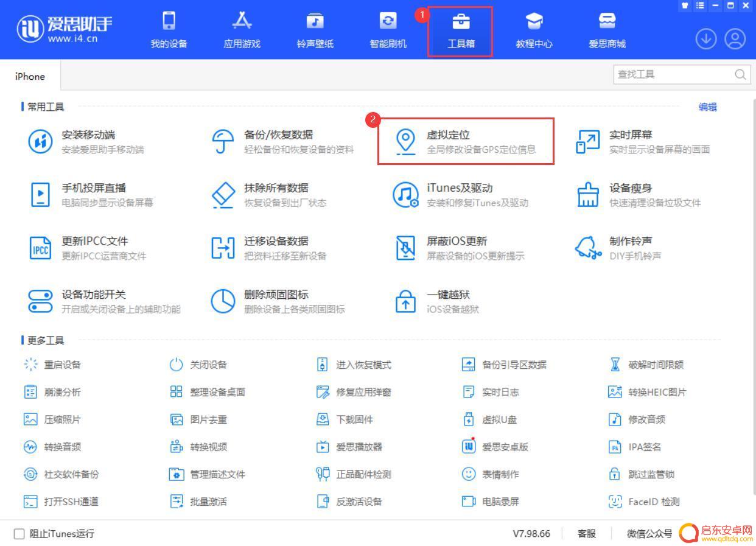Select the 工具箱 toolbox tab
This screenshot has width=756, height=546.
[461, 30]
